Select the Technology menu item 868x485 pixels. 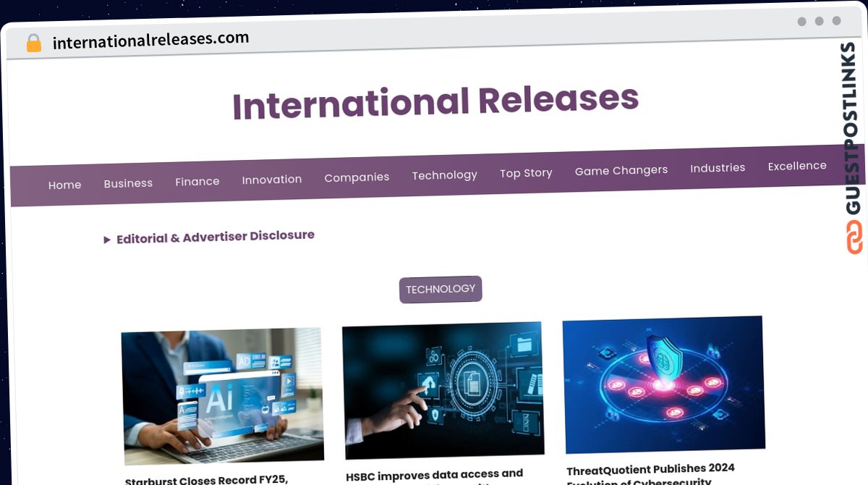click(445, 175)
